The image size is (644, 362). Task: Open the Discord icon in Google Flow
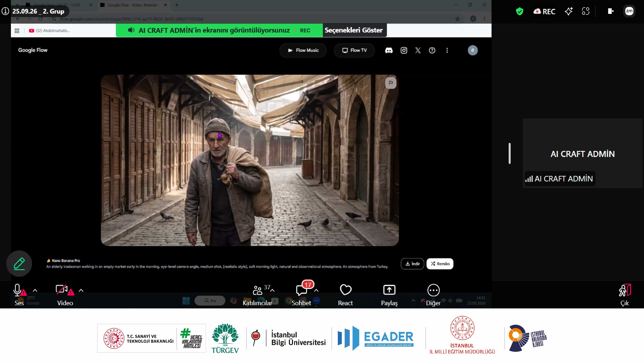click(x=389, y=50)
